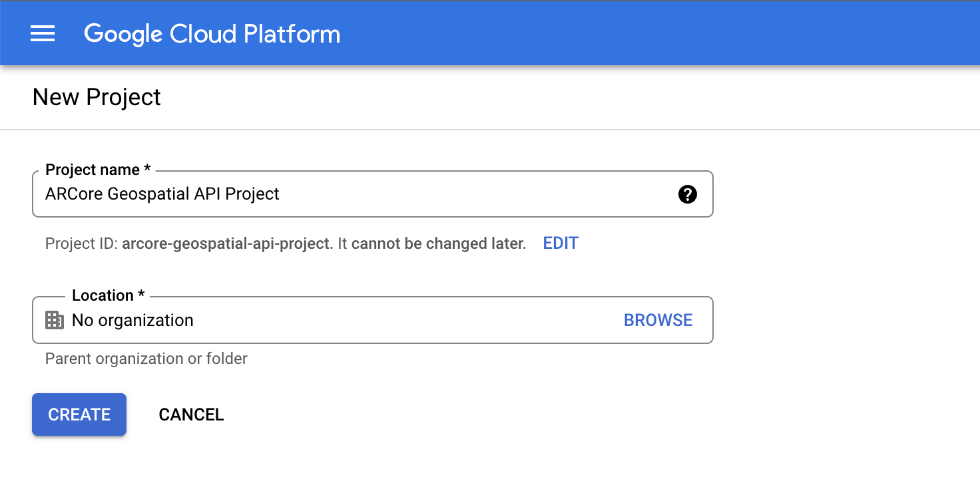Open the question mark tooltip next to project name
The image size is (980, 483).
click(687, 194)
